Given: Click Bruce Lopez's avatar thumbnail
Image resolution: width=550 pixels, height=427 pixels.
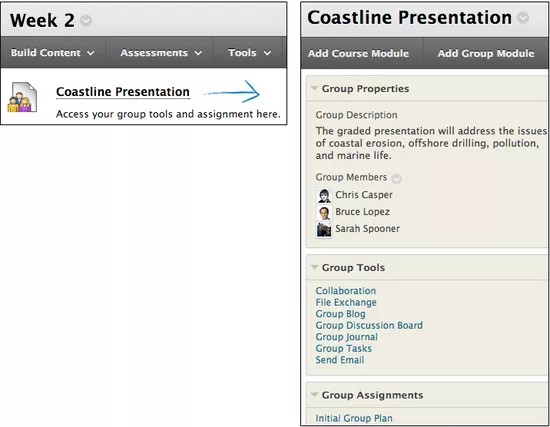Looking at the screenshot, I should coord(324,213).
